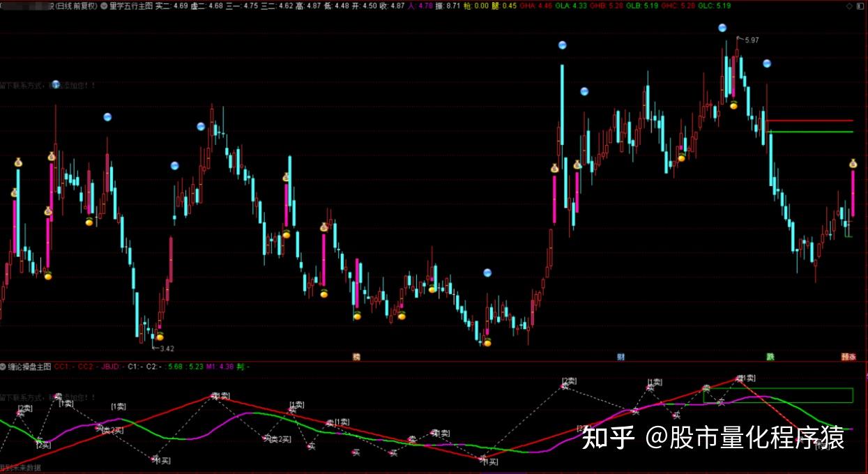Click the 实二: 4.69 value
This screenshot has width=868, height=474.
[171, 6]
